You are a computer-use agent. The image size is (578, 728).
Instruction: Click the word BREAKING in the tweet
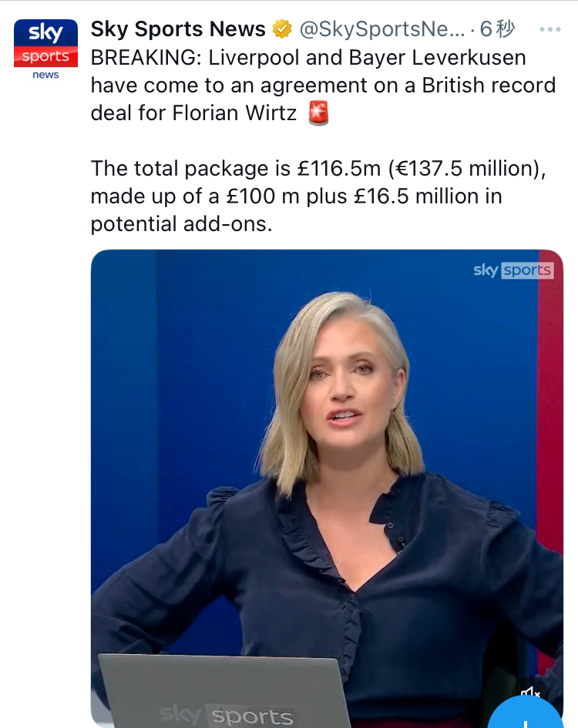point(146,58)
